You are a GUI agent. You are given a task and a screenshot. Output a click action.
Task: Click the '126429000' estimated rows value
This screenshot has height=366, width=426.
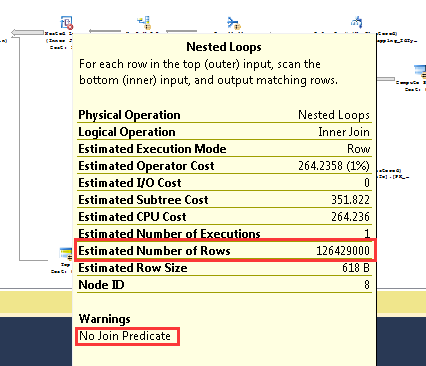[343, 251]
